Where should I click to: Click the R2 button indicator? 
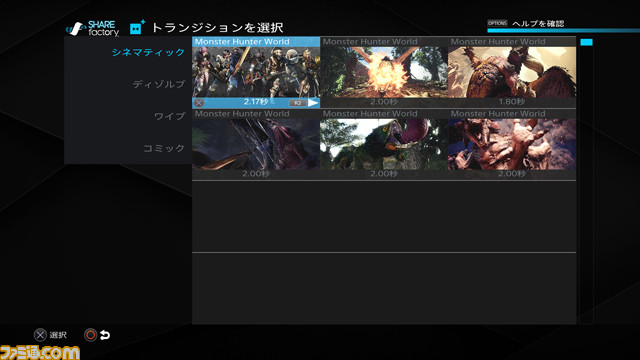click(x=298, y=103)
